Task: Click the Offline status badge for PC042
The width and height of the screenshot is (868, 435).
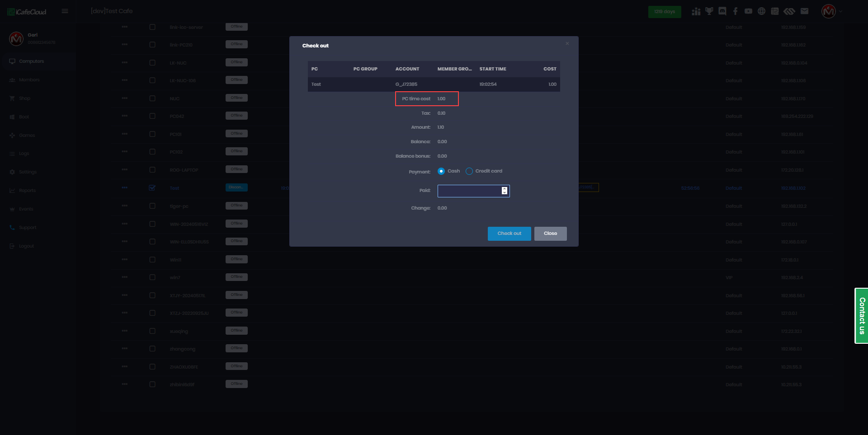Action: [x=236, y=116]
